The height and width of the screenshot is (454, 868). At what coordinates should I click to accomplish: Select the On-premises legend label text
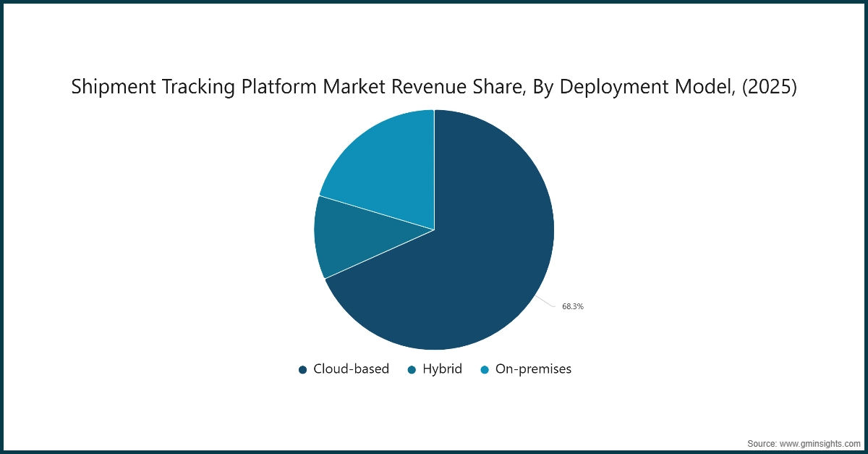click(532, 369)
